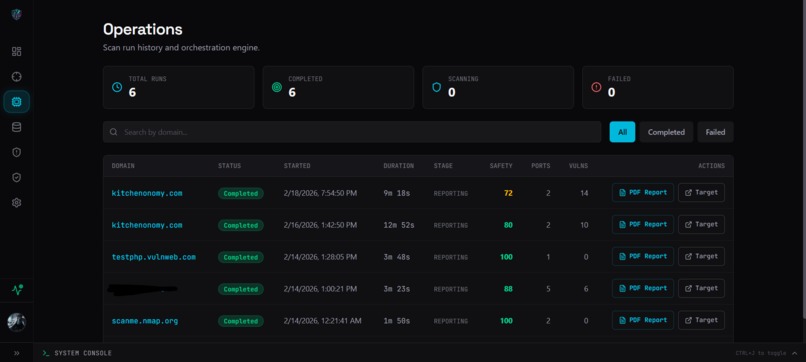Click the DOMAIN column header
806x362 pixels.
coord(123,166)
